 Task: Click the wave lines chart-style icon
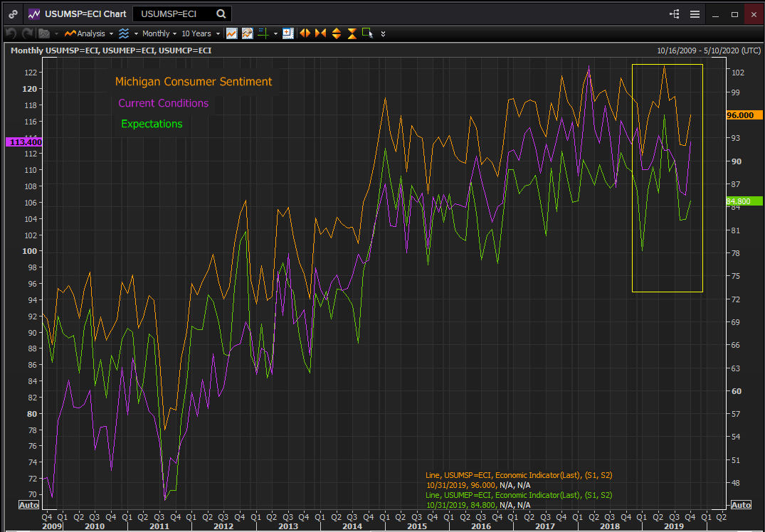point(124,33)
